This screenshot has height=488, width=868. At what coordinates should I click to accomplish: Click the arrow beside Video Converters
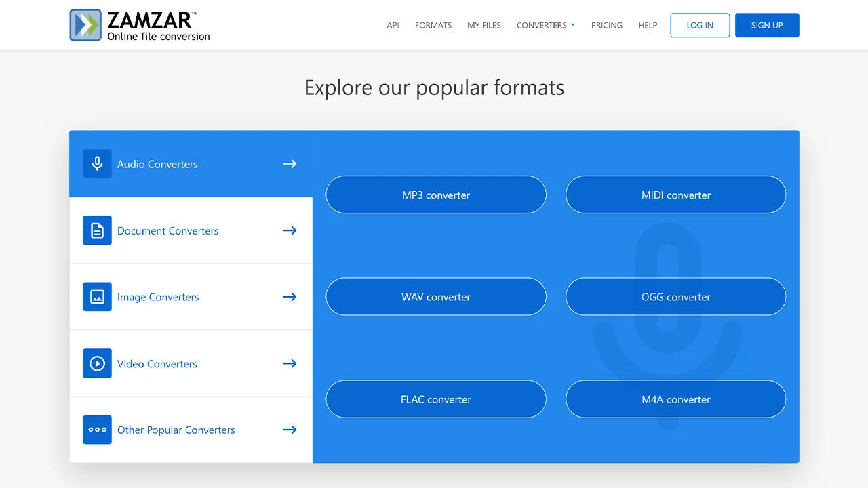point(290,363)
